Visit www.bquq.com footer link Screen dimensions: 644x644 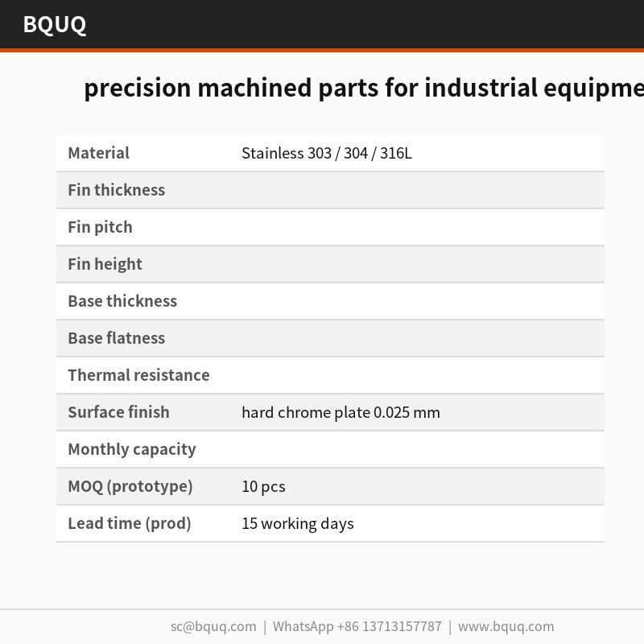tap(506, 626)
